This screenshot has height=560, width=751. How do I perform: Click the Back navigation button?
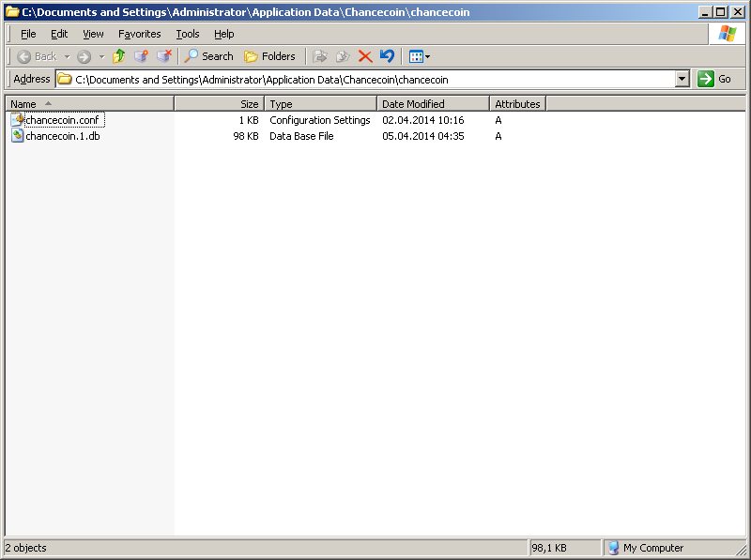coord(37,56)
